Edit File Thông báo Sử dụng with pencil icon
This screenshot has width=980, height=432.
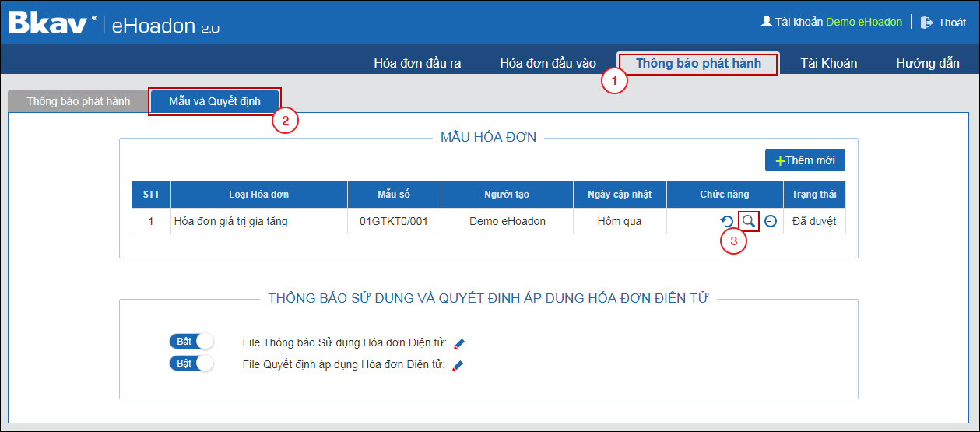point(458,343)
